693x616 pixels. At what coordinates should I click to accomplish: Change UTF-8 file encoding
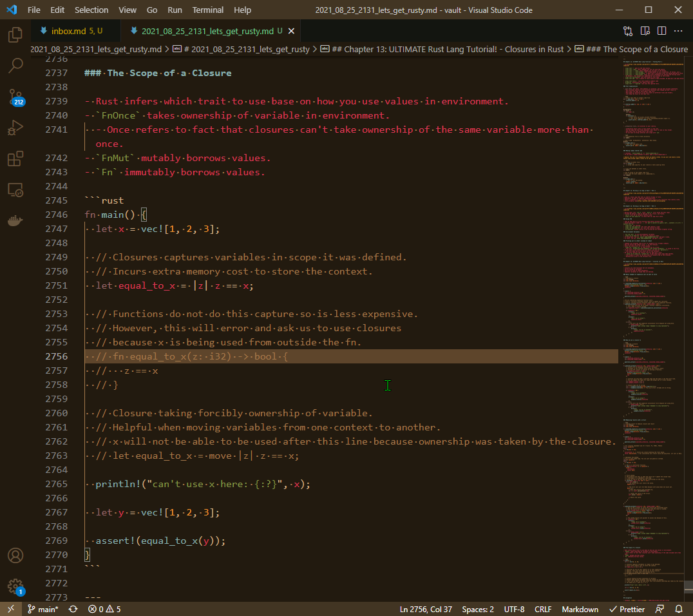pyautogui.click(x=514, y=609)
